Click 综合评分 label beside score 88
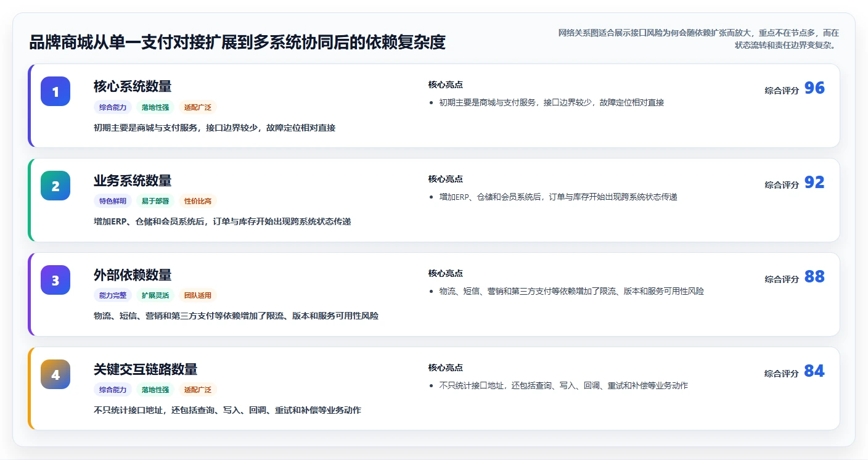The image size is (868, 460). pyautogui.click(x=782, y=279)
